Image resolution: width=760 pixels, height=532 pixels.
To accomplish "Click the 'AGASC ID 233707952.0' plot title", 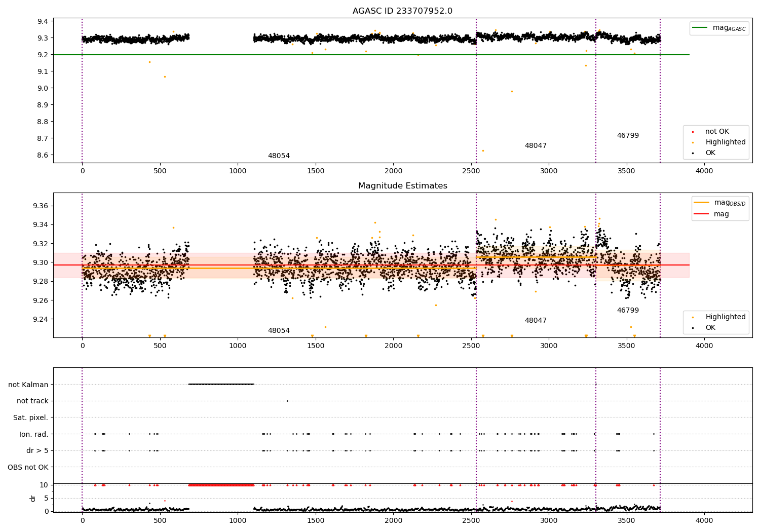I will coord(402,11).
